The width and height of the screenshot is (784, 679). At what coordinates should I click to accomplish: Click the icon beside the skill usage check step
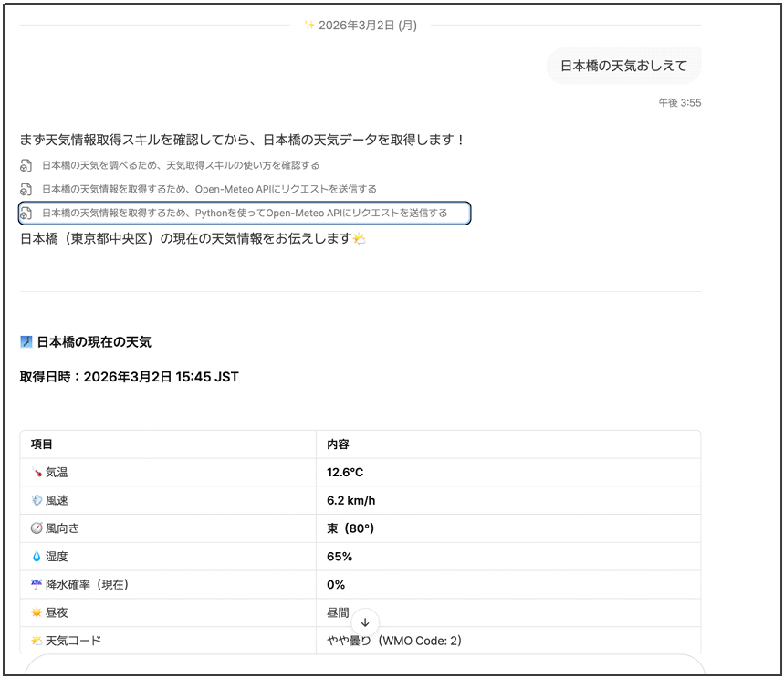tap(26, 166)
